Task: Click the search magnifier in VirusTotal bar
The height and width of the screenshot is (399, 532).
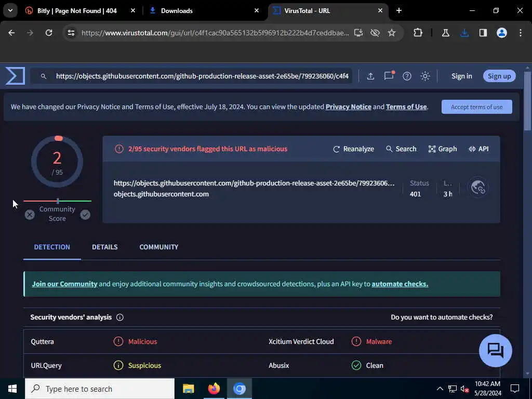Action: click(44, 76)
